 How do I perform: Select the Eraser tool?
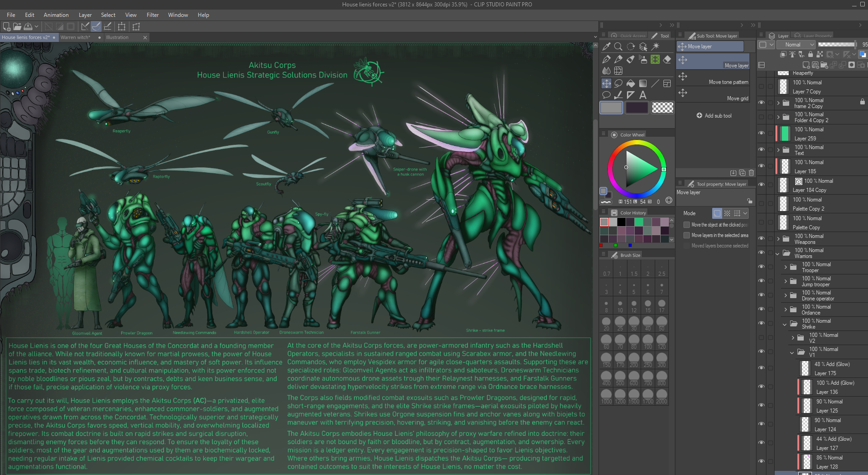pos(667,59)
